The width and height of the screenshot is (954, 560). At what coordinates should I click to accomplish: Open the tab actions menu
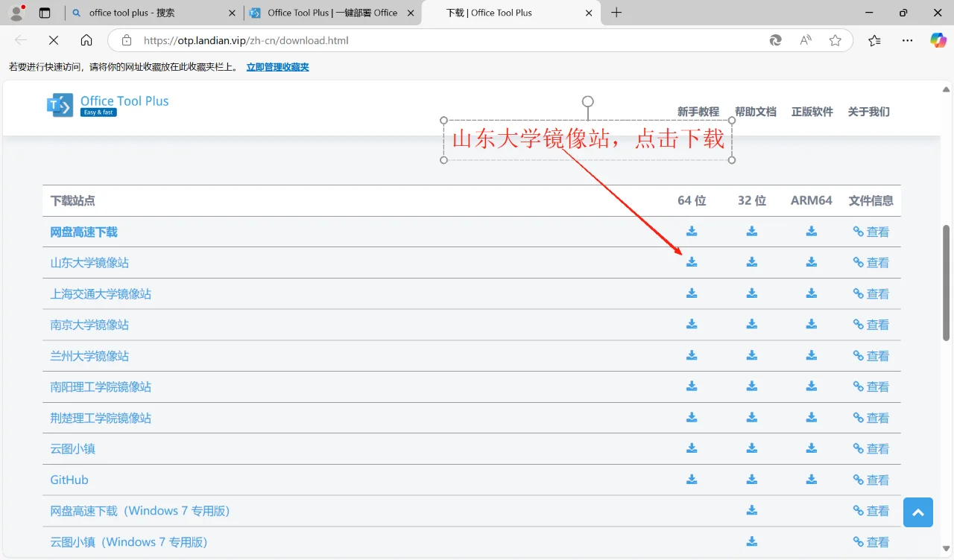tap(45, 13)
